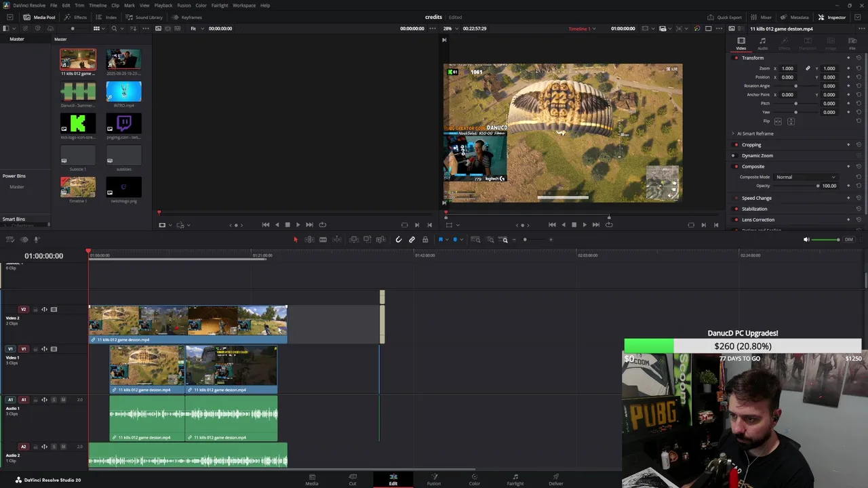Add a blue marker from toolbar
Viewport: 868px width, 488px height.
tap(455, 239)
